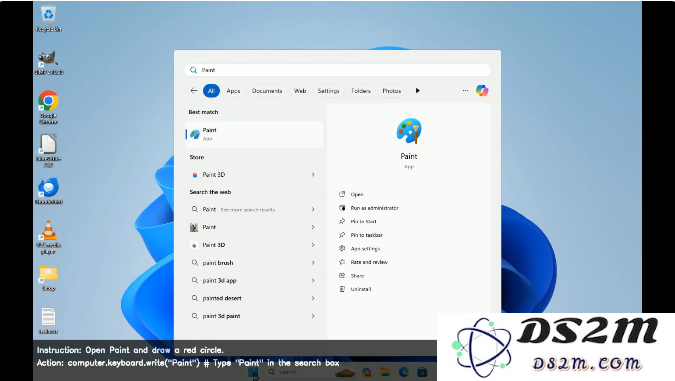Select the Settings filter tab
The width and height of the screenshot is (675, 381).
click(328, 91)
